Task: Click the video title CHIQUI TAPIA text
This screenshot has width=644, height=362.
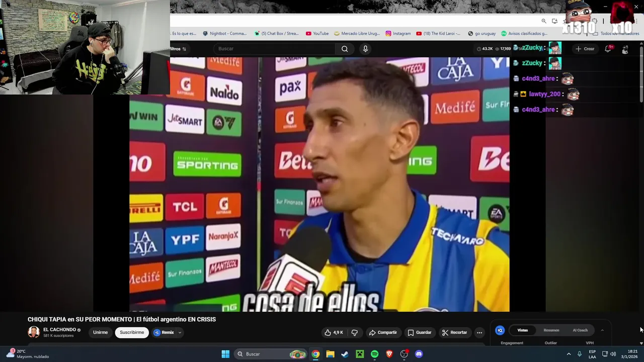Action: click(122, 319)
